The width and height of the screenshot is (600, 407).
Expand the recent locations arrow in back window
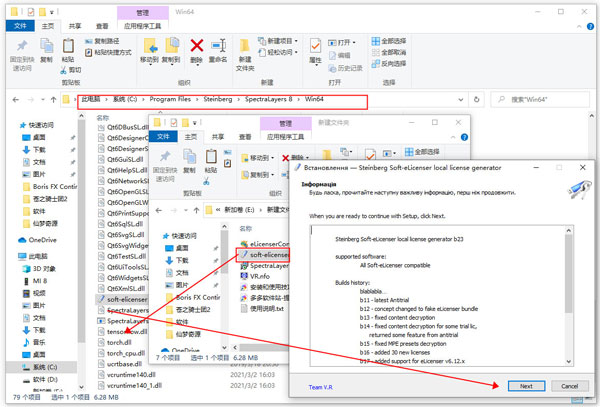[43, 100]
